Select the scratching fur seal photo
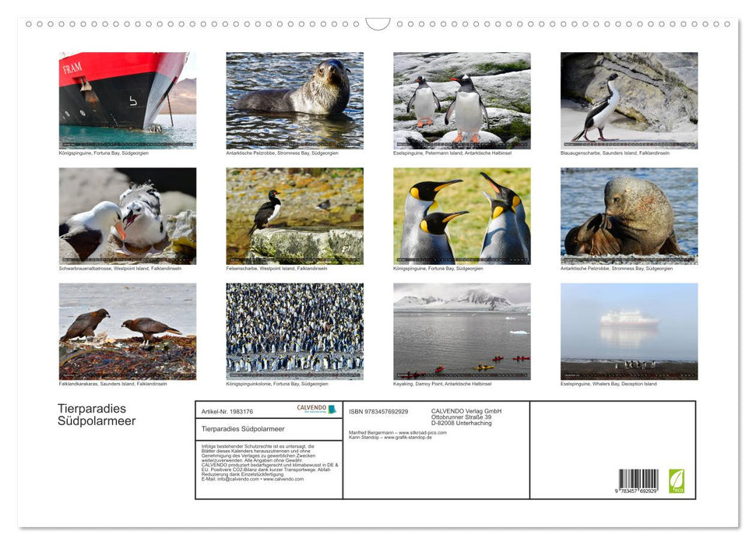756x545 pixels. (x=629, y=216)
